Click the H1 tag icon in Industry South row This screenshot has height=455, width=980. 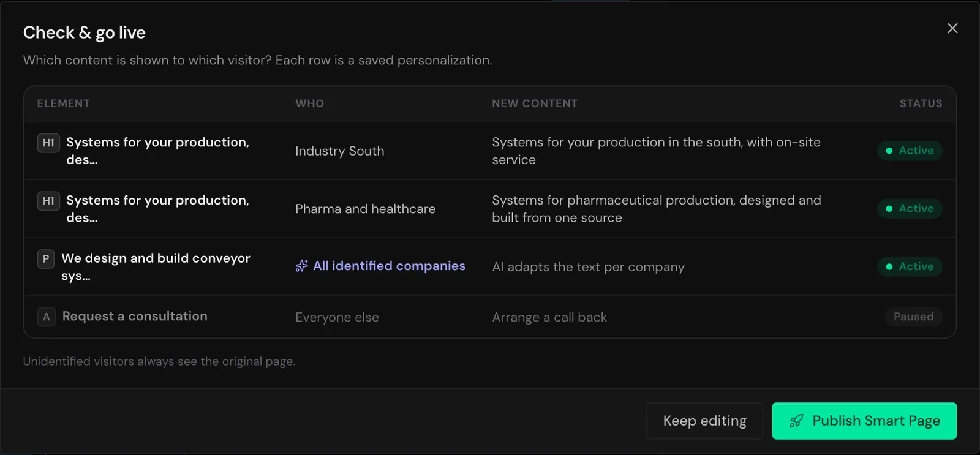[48, 143]
